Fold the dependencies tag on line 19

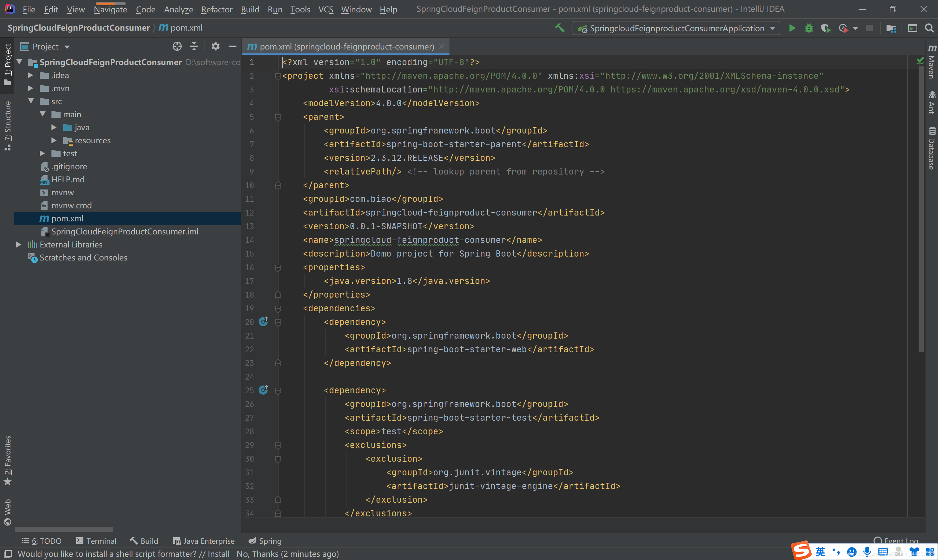coord(278,308)
